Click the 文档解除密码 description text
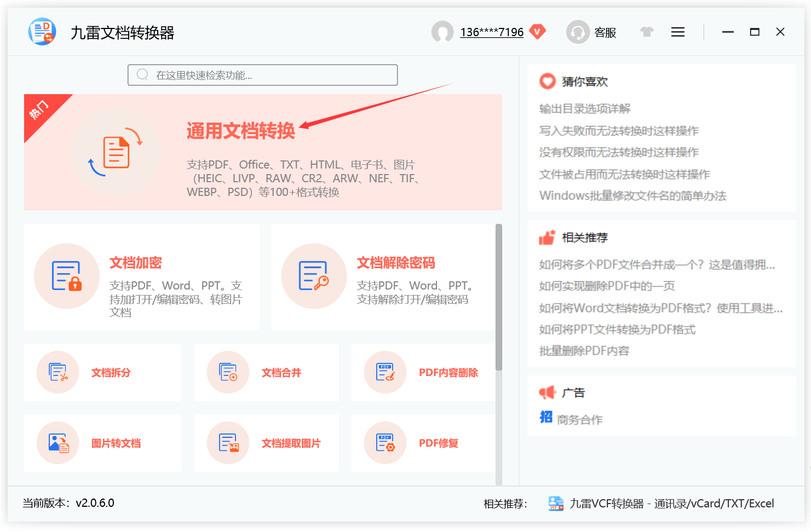The image size is (811, 532). 415,292
